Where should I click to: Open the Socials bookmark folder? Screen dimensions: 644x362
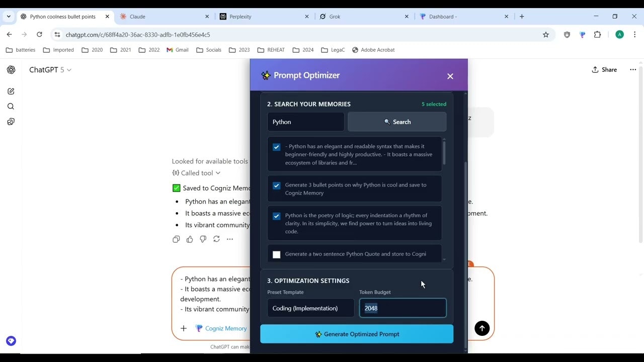(209, 50)
